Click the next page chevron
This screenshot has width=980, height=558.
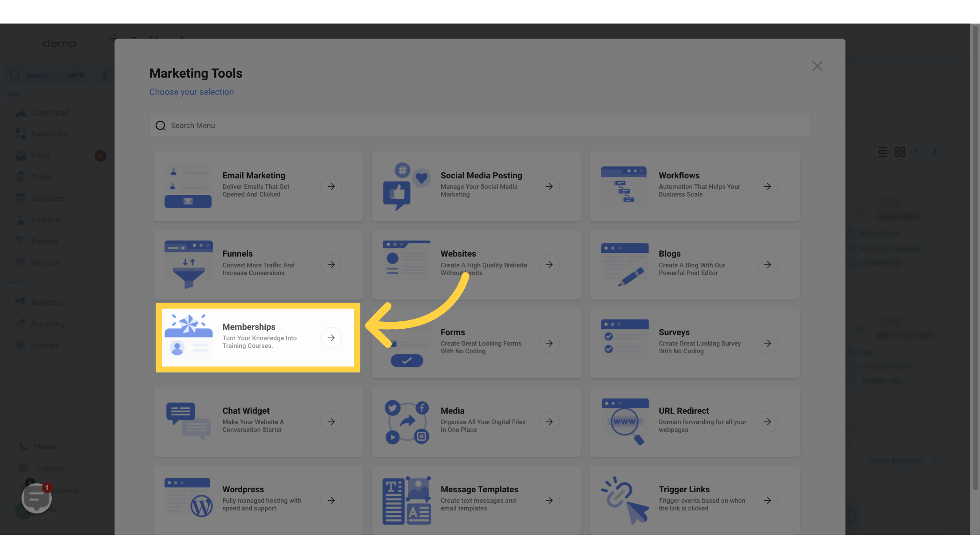pos(935,152)
